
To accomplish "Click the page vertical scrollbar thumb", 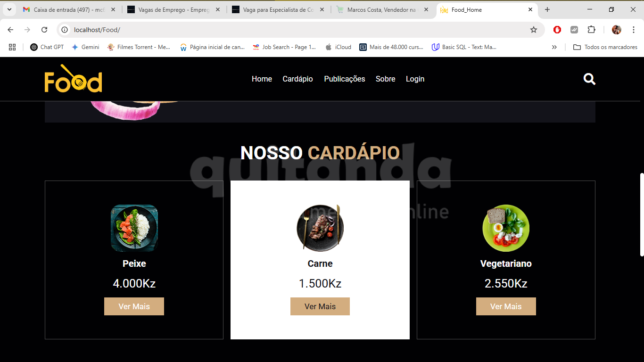I will pos(642,215).
